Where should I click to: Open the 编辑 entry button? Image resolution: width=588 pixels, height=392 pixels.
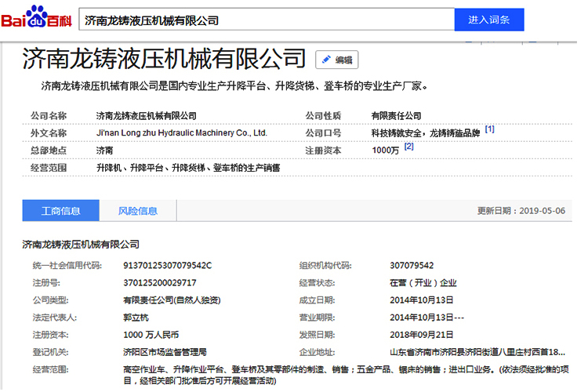coord(337,60)
